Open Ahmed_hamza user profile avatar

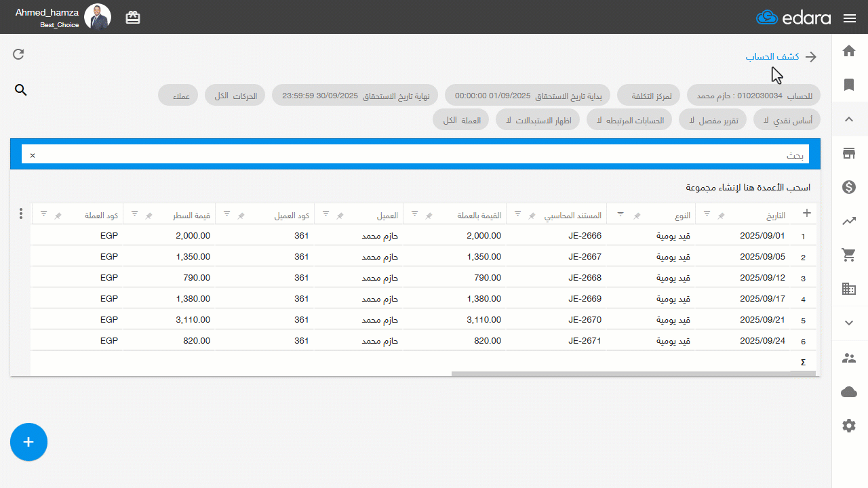(x=98, y=17)
